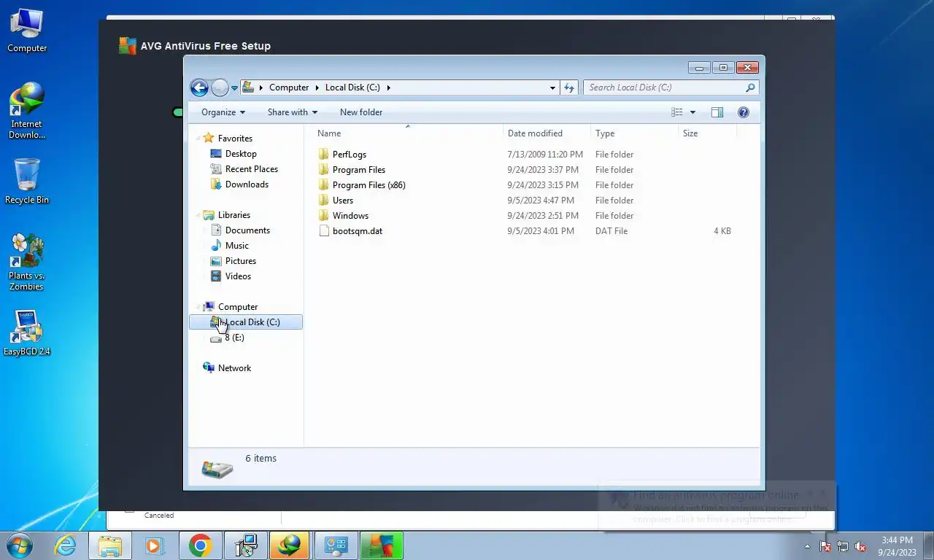The width and height of the screenshot is (934, 560).
Task: Expand arrow between Computer and Local Disk
Action: (317, 87)
